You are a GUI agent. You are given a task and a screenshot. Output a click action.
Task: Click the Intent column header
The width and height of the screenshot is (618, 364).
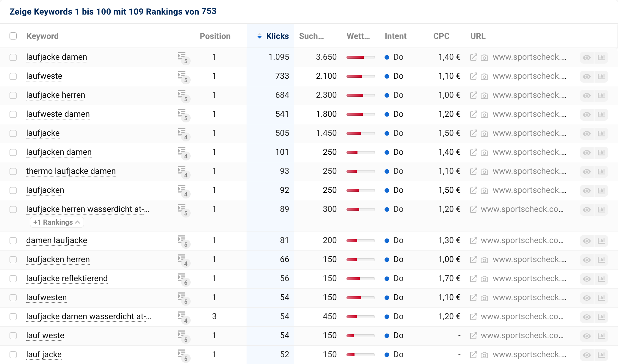point(395,36)
